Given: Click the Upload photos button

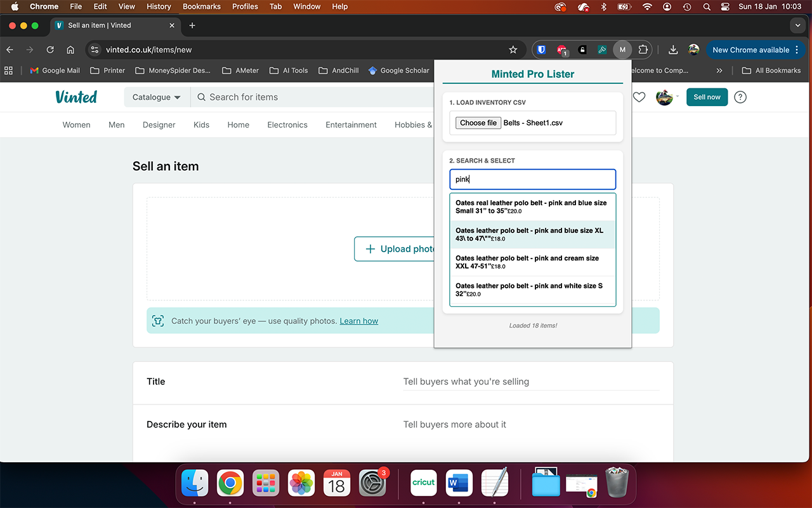Looking at the screenshot, I should coord(395,249).
